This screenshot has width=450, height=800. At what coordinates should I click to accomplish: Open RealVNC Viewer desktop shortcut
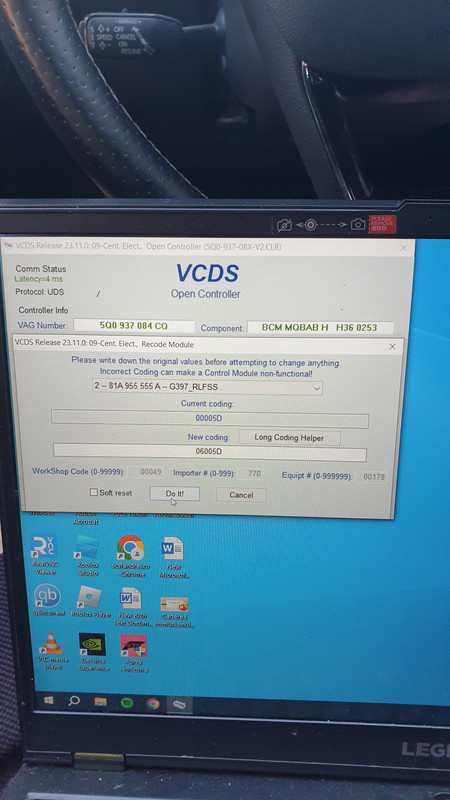[43, 555]
